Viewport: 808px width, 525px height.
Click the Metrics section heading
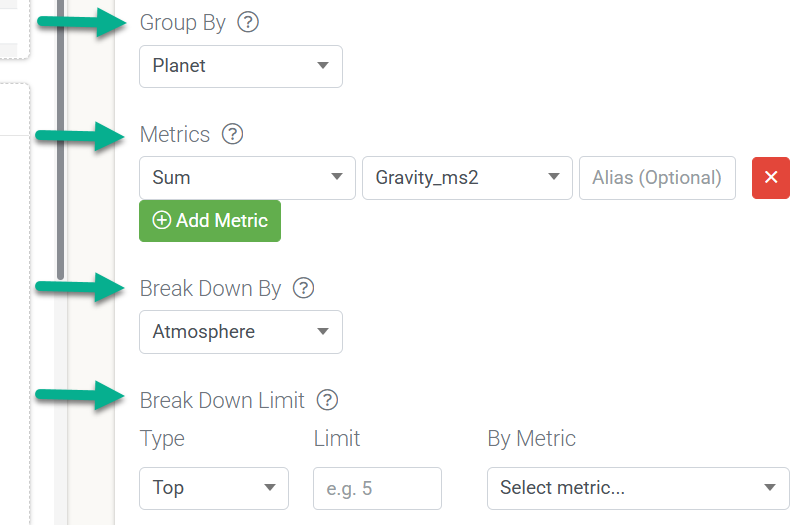[175, 134]
